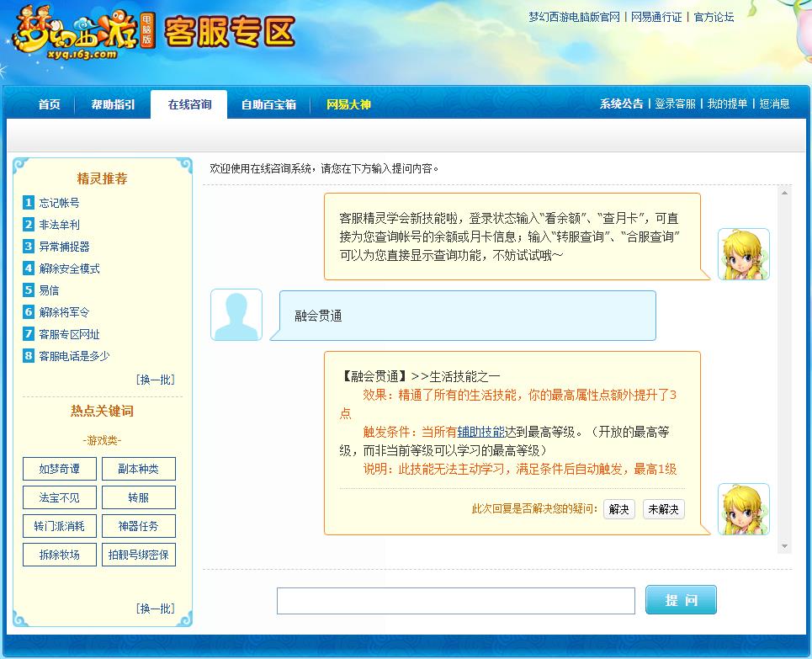Click 登录客服 link
Viewport: 812px width, 659px height.
676,104
